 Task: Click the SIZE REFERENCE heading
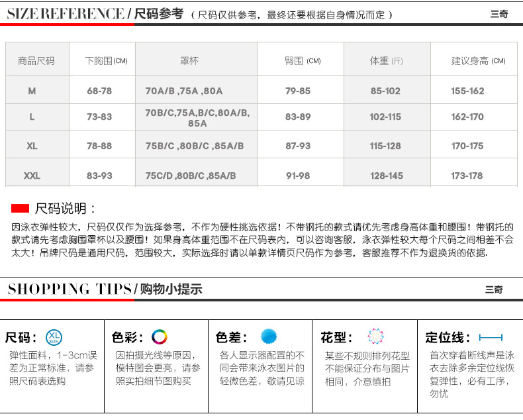(x=65, y=13)
